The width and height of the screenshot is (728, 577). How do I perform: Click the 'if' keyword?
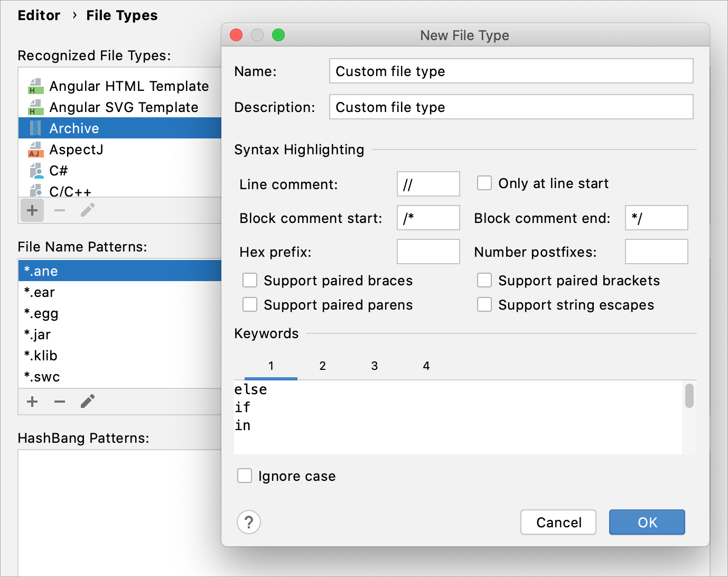pos(242,407)
